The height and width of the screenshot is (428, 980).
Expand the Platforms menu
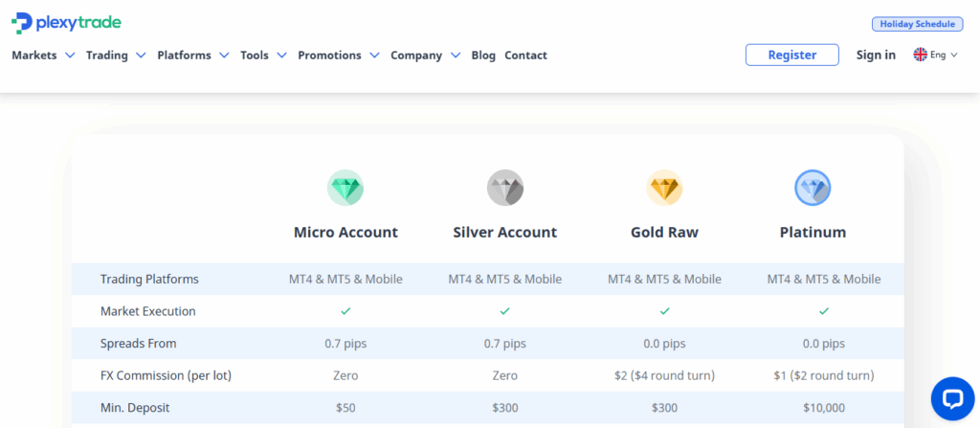193,56
